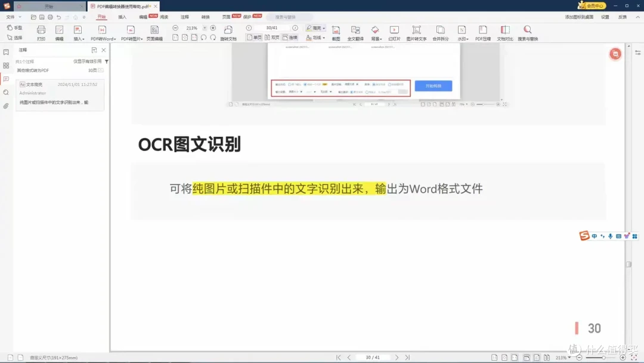Screen dimensions: 644x363
Task: Go to next page arrow in status bar
Action: click(397, 357)
